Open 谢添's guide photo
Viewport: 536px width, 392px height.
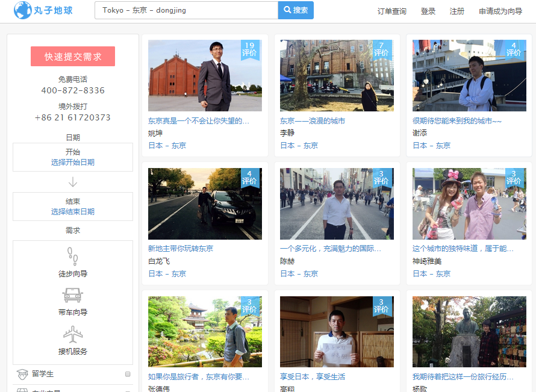[469, 75]
